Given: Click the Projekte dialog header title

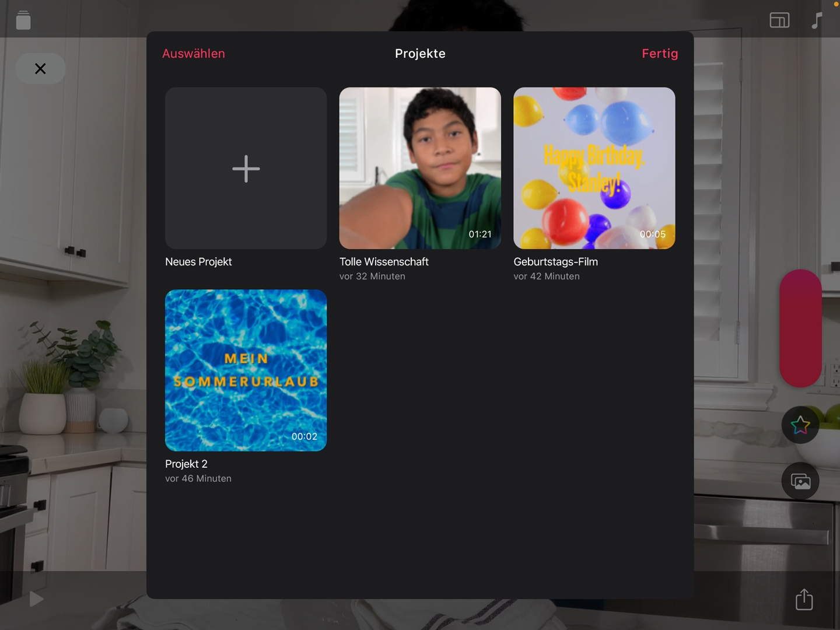Looking at the screenshot, I should [420, 54].
